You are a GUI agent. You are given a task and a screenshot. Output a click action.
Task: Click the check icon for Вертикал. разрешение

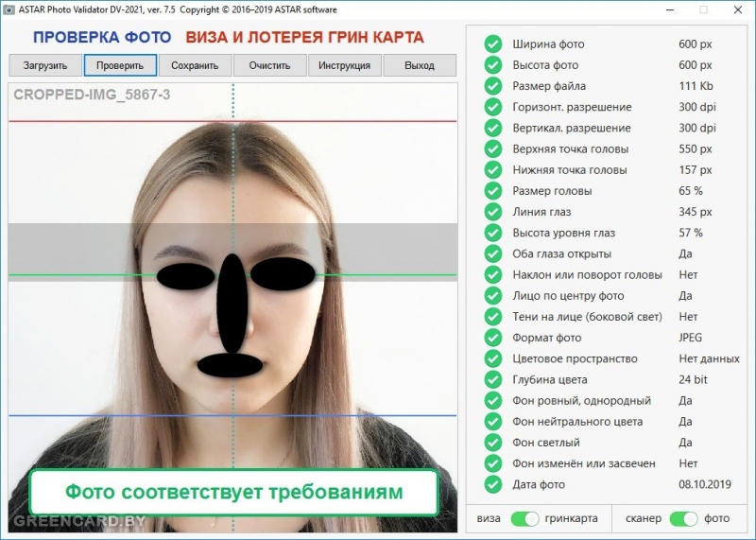point(492,128)
